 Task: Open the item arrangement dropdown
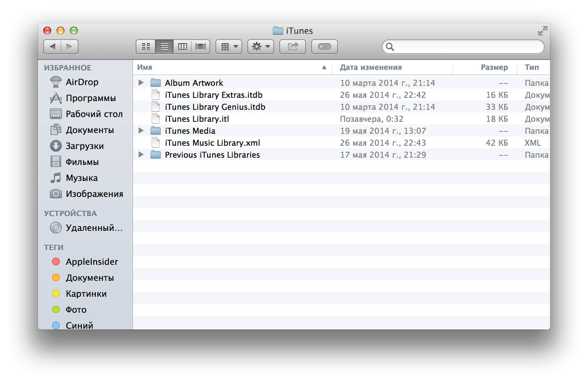[229, 47]
